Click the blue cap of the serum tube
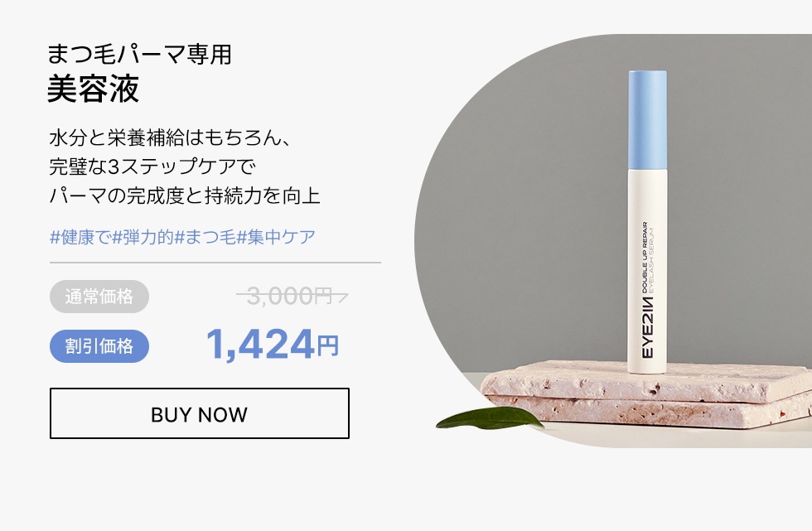 [647, 119]
